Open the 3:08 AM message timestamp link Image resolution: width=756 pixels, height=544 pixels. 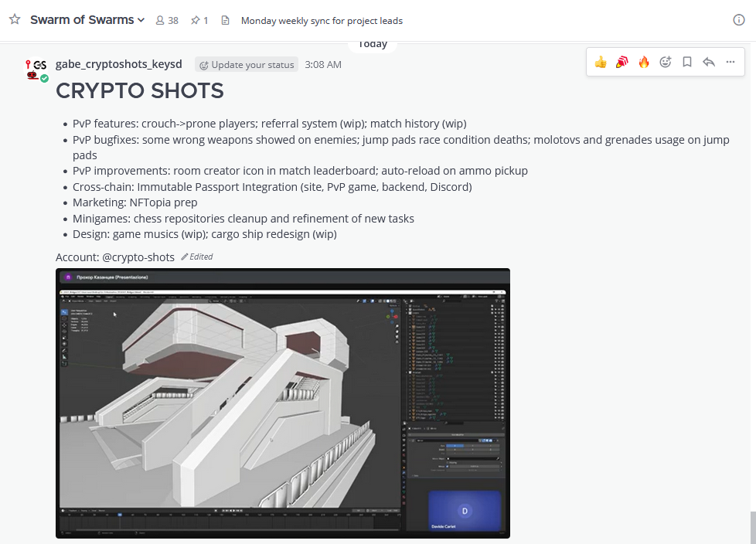[323, 65]
